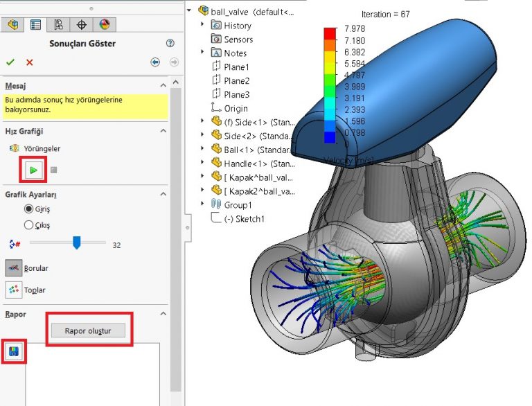Select Plane1 in the feature tree
Screen dimensions: 532x406
(x=236, y=67)
